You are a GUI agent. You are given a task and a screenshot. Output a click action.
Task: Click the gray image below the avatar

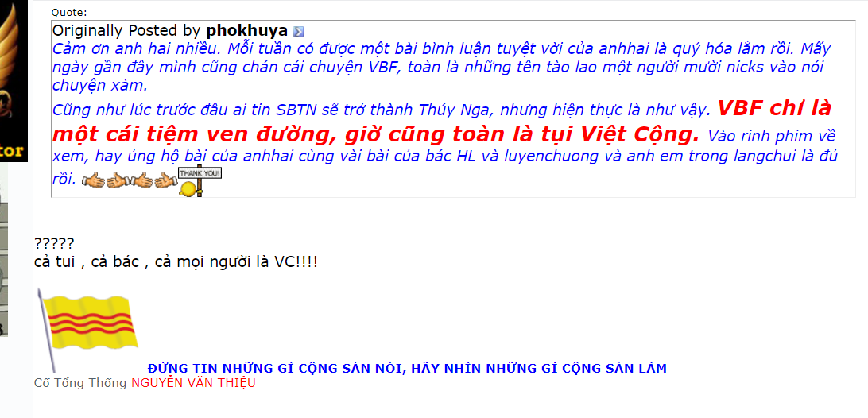(4, 250)
